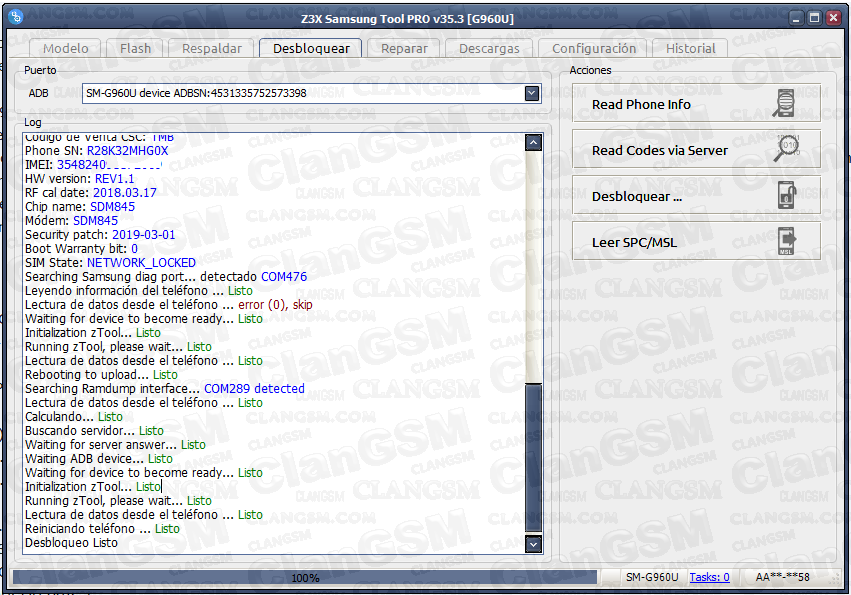
Task: Click the Módem SDM845 value
Action: 96,221
